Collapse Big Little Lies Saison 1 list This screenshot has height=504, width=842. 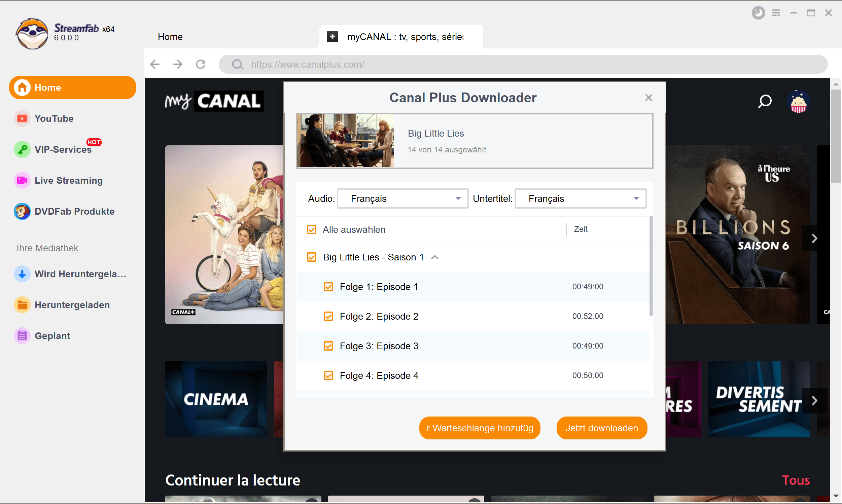tap(435, 257)
